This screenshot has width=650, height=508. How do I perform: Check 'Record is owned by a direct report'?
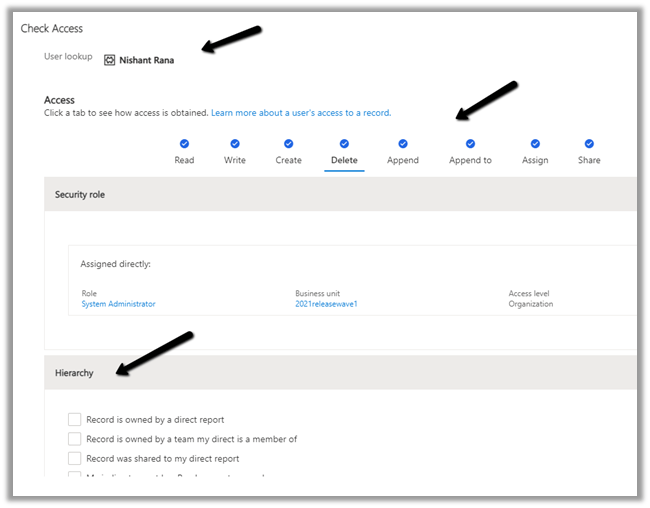(x=75, y=420)
